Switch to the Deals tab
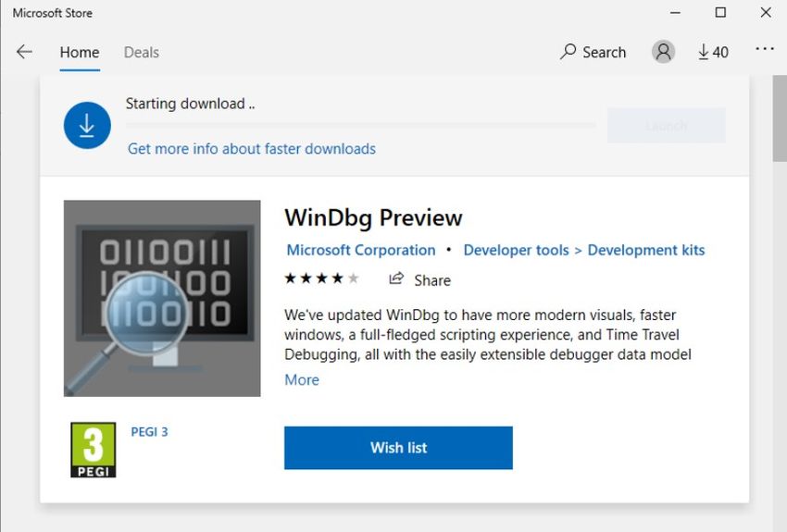The image size is (787, 532). (142, 52)
